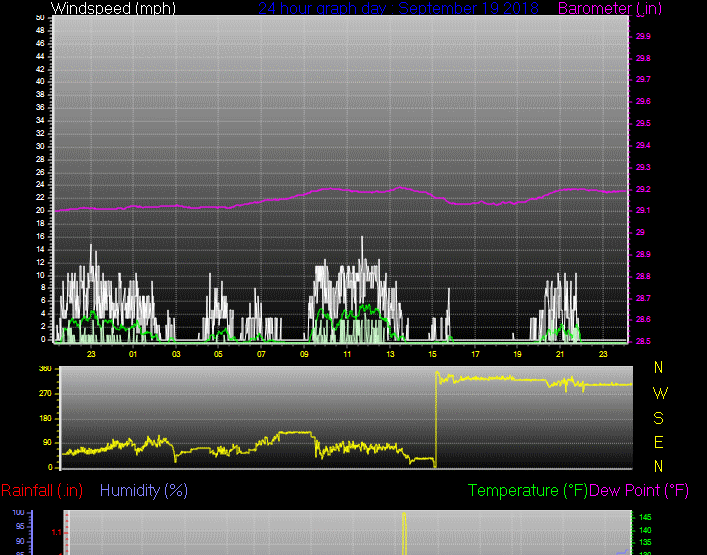Click the '40' windspeed axis value
The width and height of the screenshot is (707, 555).
(40, 82)
